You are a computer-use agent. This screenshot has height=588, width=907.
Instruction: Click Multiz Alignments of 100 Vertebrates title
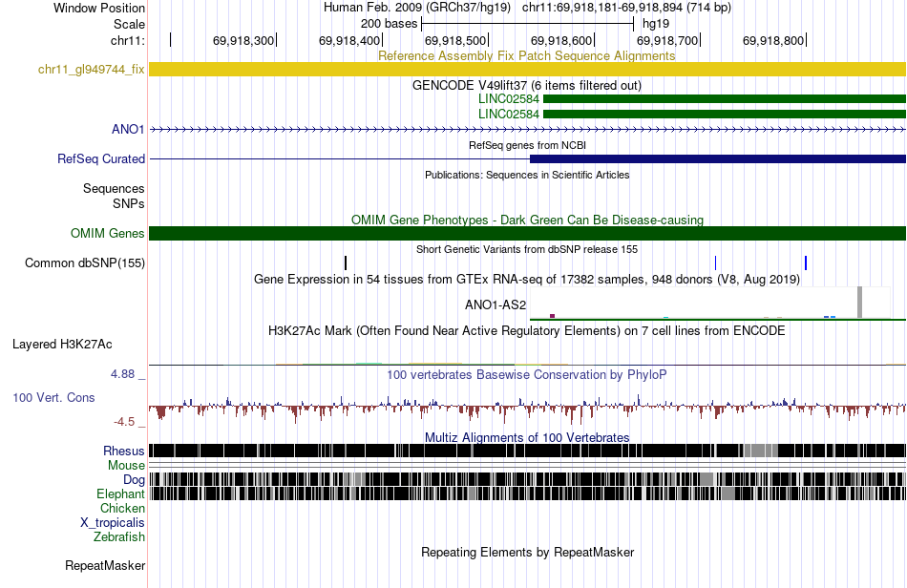[527, 438]
